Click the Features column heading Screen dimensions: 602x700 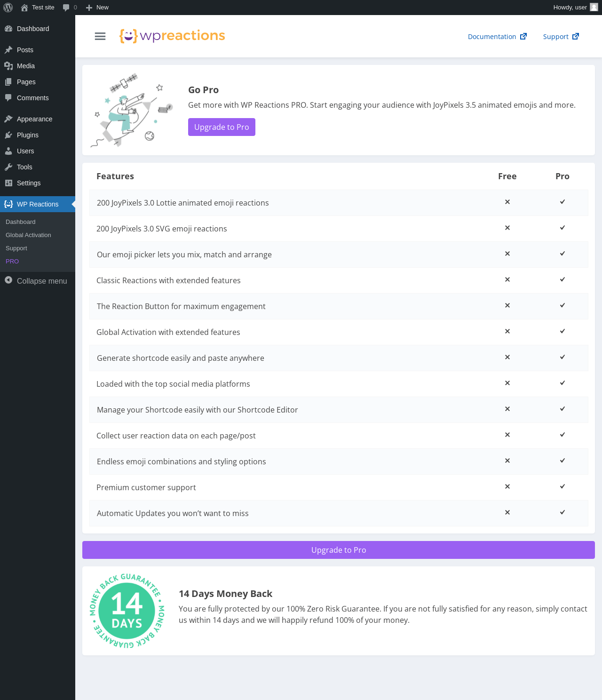(x=115, y=176)
